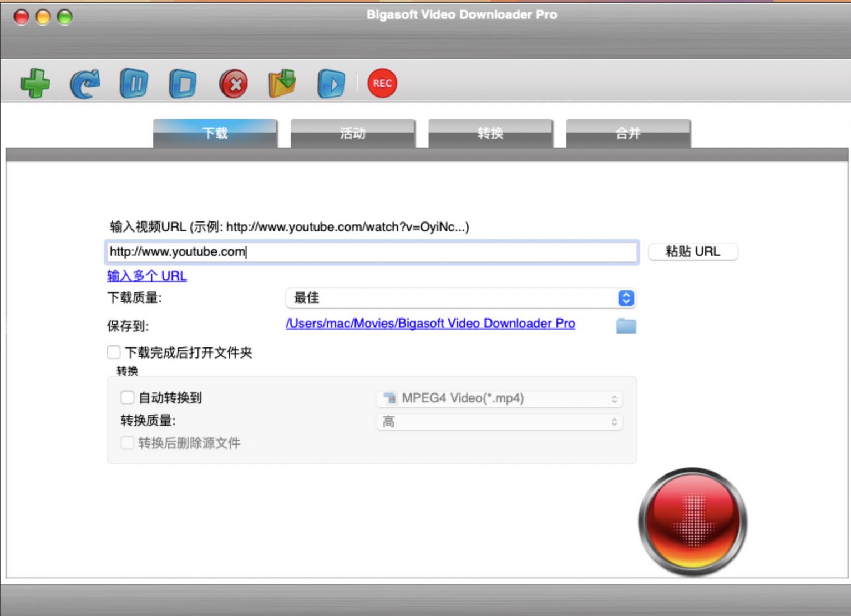The image size is (851, 616).
Task: Click the Bigasoft Video Downloader Pro title
Action: [462, 15]
